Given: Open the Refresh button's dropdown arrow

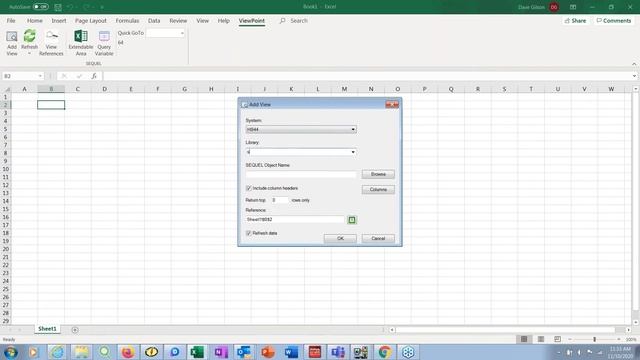Looking at the screenshot, I should [29, 53].
